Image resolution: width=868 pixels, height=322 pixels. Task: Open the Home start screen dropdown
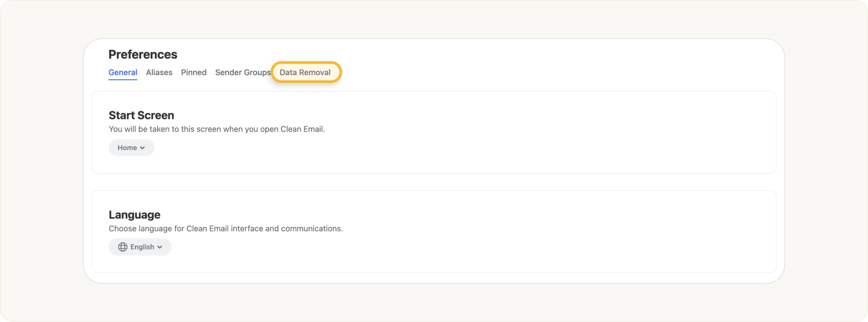coord(131,147)
